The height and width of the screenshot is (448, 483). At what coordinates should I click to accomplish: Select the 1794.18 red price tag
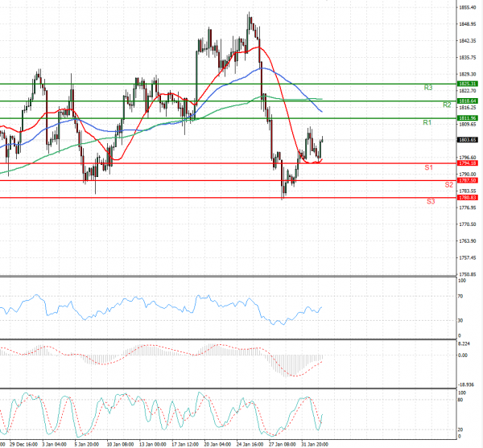click(x=468, y=163)
